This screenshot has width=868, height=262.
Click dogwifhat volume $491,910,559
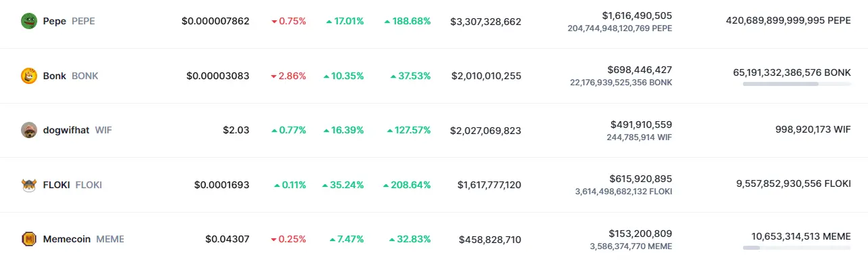click(641, 125)
